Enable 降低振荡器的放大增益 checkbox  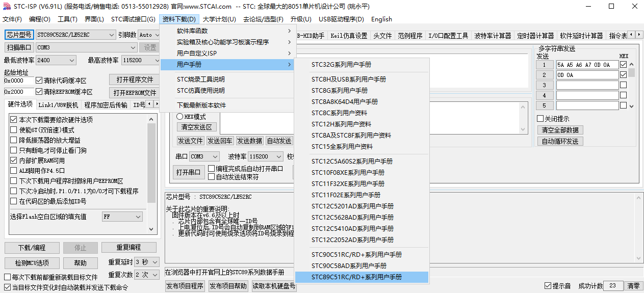pos(14,140)
